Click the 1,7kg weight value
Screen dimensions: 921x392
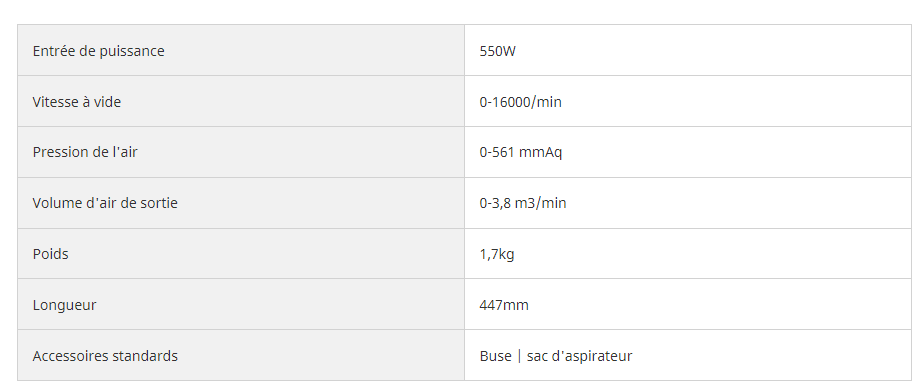(497, 254)
